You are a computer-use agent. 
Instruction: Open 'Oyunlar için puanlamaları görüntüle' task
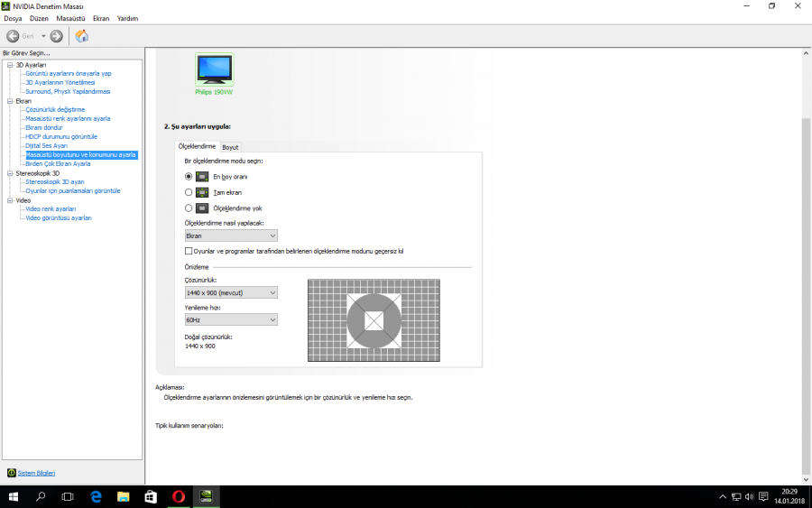click(x=73, y=191)
